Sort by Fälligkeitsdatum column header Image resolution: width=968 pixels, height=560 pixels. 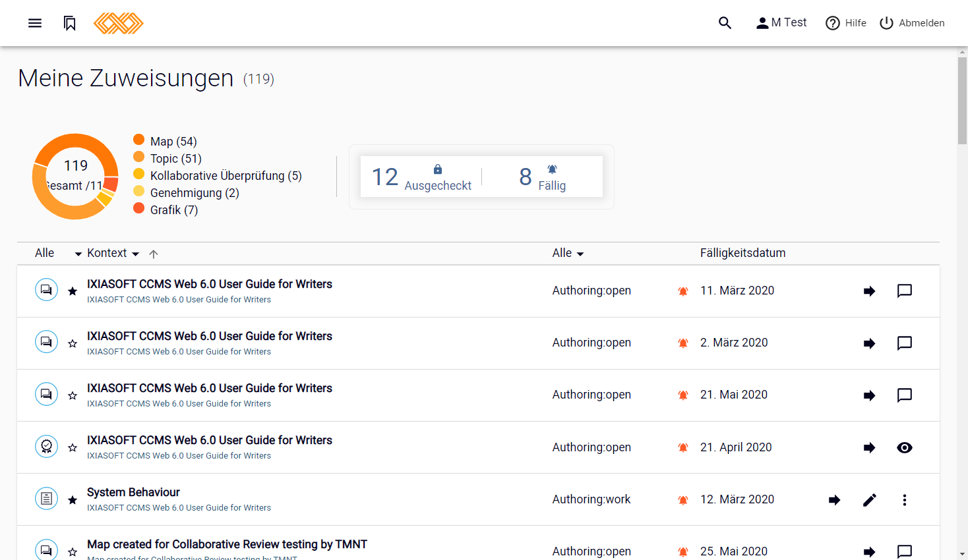pyautogui.click(x=742, y=253)
